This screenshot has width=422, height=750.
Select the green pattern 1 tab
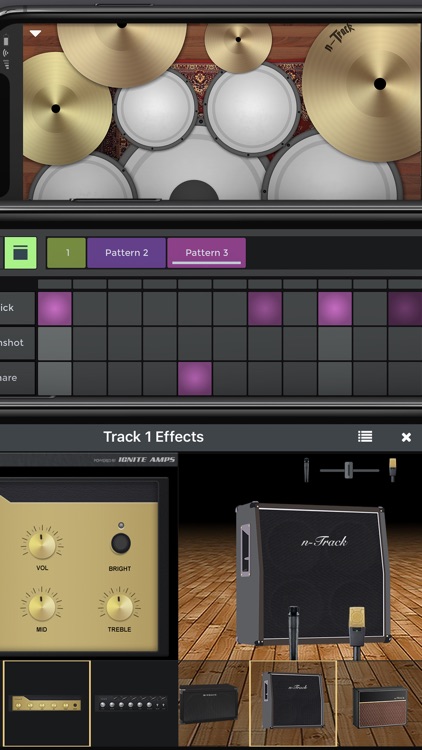click(x=67, y=253)
